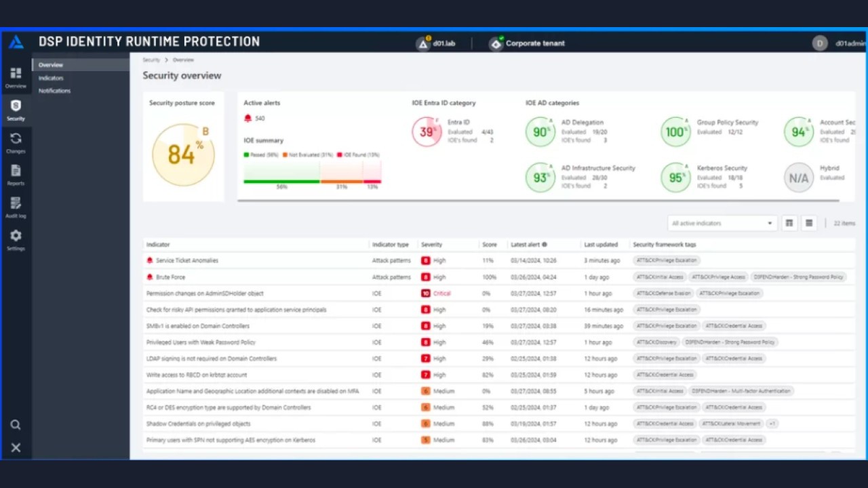The height and width of the screenshot is (488, 868).
Task: Open the All active indicators dropdown
Action: pyautogui.click(x=722, y=223)
